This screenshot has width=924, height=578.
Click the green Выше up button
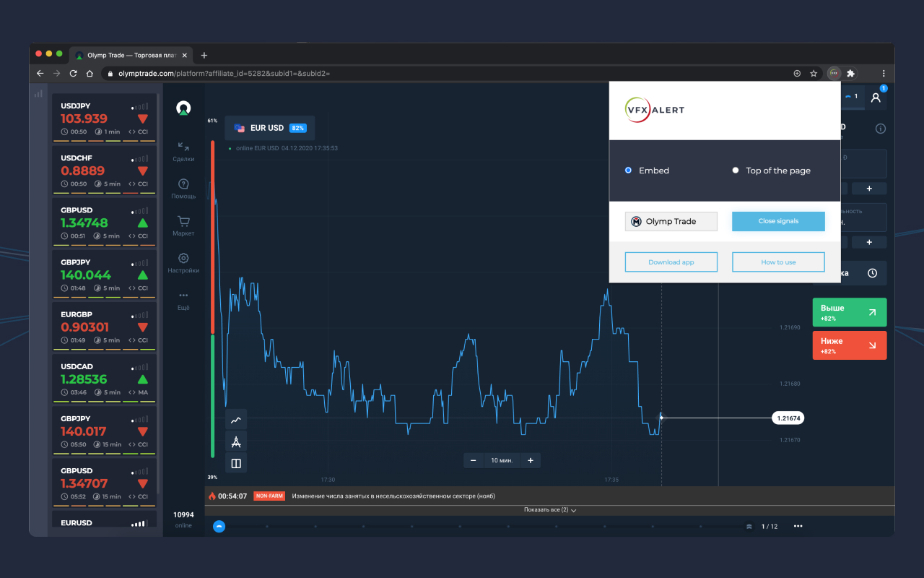[850, 312]
